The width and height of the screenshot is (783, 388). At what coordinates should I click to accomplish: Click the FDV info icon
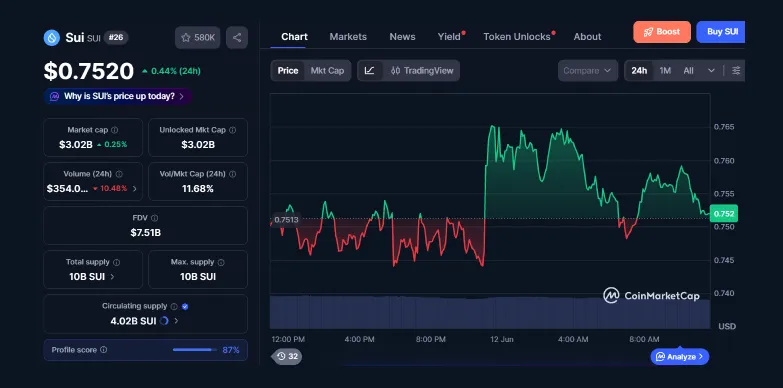coord(155,218)
